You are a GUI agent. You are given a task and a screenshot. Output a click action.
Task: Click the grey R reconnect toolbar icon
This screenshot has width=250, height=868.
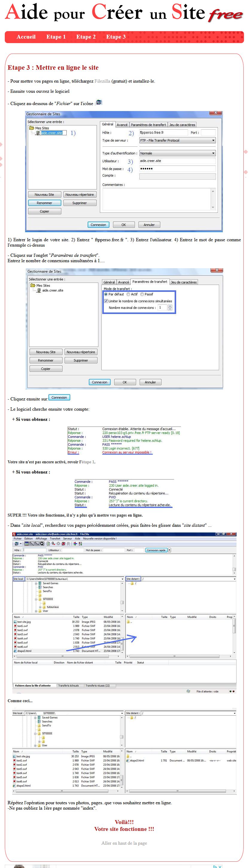pos(68,544)
